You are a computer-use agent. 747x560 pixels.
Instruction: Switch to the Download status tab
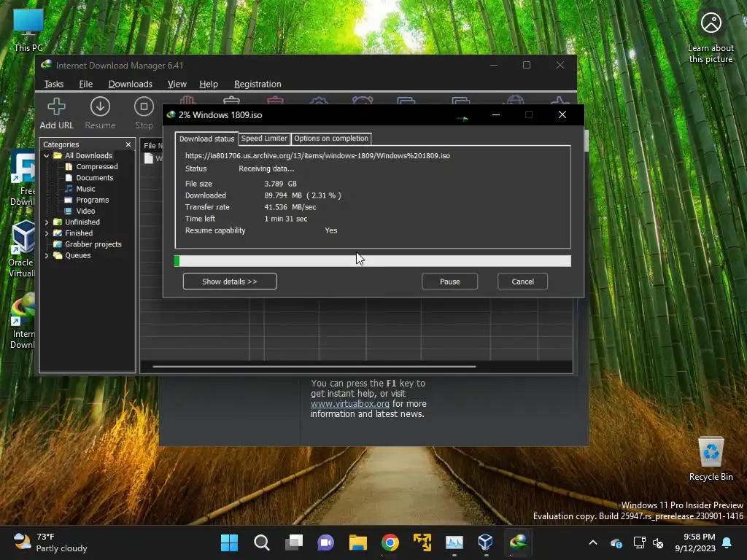(206, 139)
